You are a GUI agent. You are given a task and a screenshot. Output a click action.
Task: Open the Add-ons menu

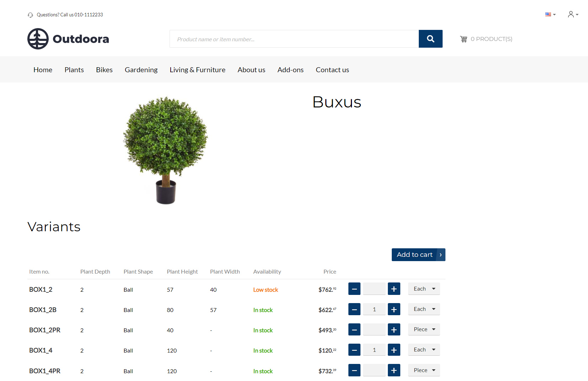pos(290,70)
